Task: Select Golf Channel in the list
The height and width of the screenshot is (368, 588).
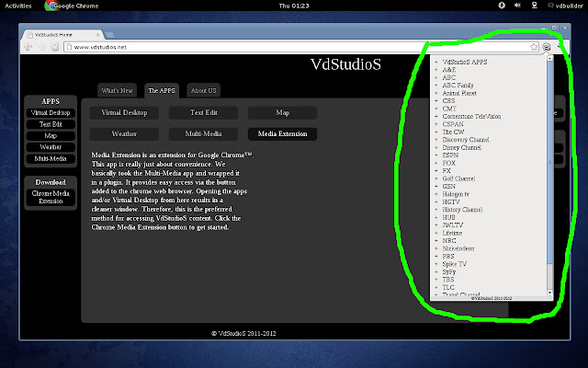Action: pyautogui.click(x=458, y=178)
